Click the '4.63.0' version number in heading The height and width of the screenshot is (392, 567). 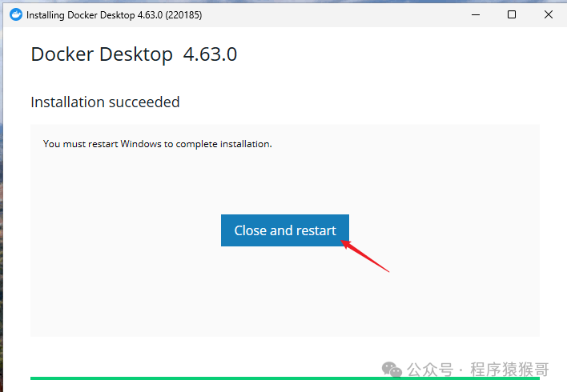tap(210, 54)
